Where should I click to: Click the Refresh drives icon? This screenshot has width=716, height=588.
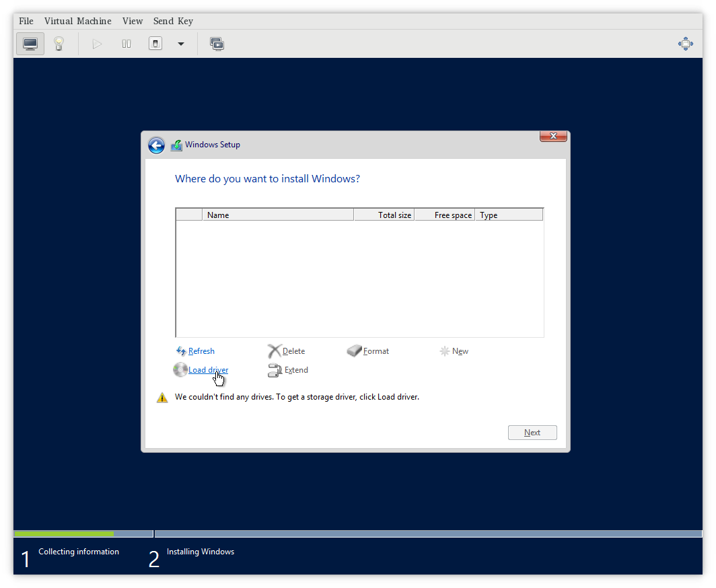coord(180,351)
